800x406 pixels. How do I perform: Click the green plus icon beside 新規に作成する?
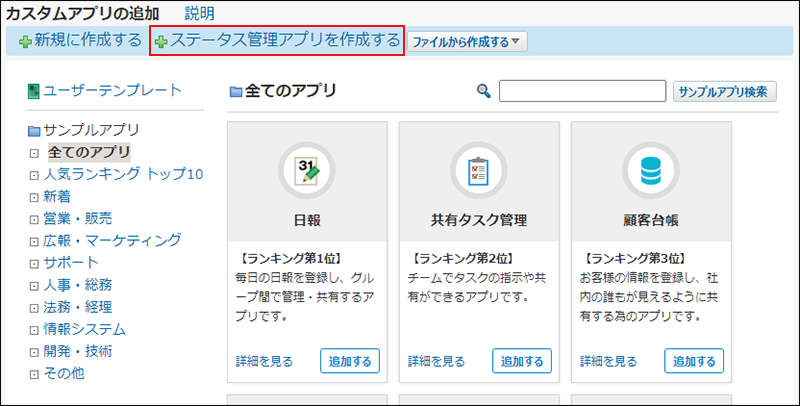coord(26,42)
